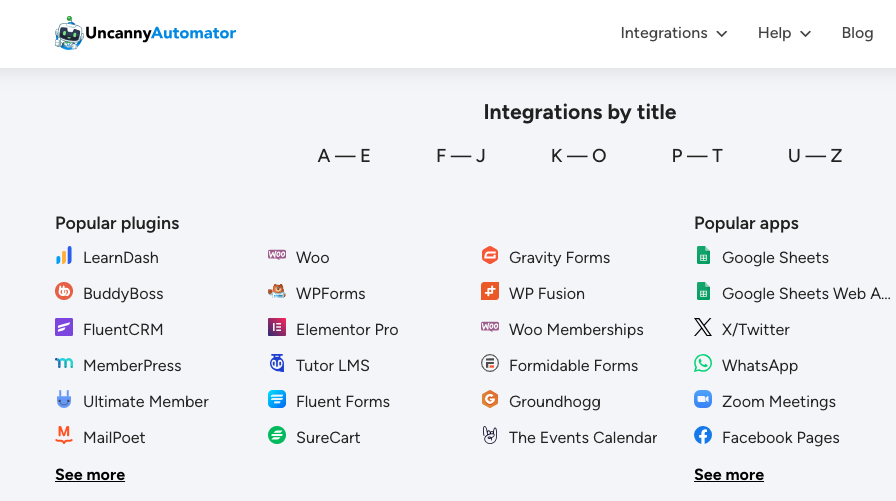The height and width of the screenshot is (501, 896).
Task: Open the LearnDash bar chart icon
Action: click(64, 255)
